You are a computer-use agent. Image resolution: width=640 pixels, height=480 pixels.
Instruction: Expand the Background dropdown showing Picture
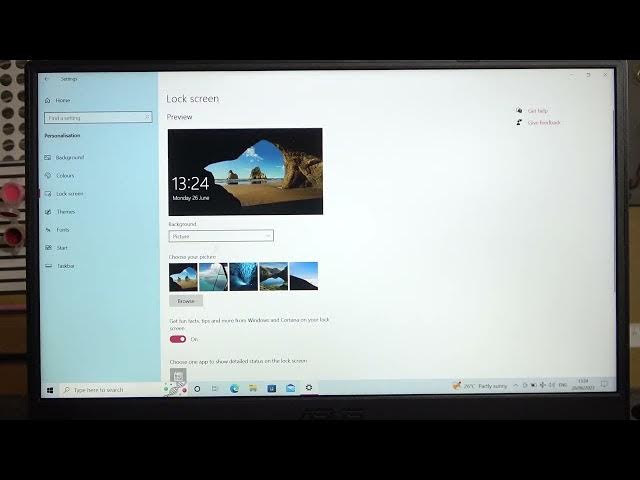(221, 236)
